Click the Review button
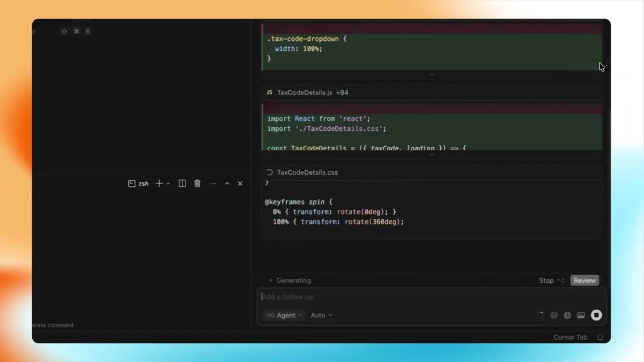The image size is (644, 362). pos(584,280)
